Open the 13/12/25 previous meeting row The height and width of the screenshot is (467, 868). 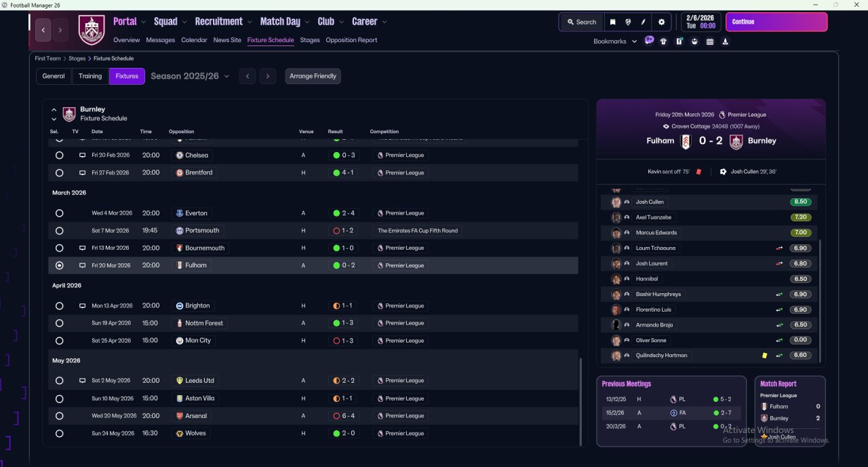point(671,399)
